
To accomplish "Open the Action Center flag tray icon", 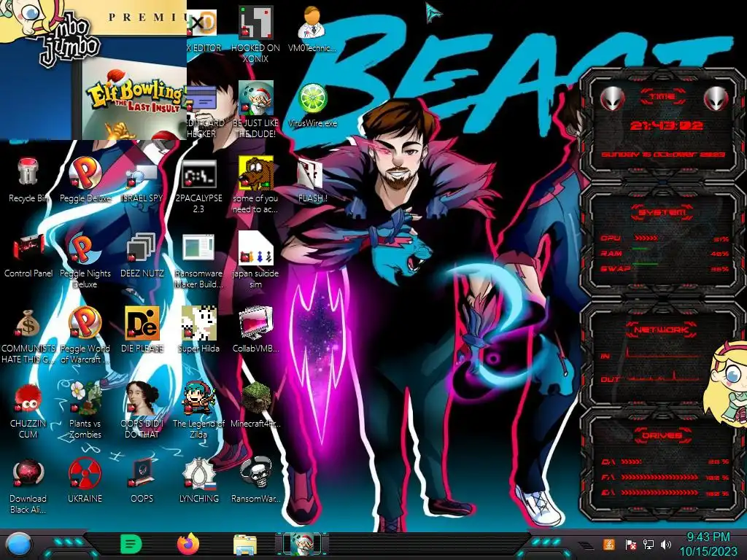I will point(630,544).
